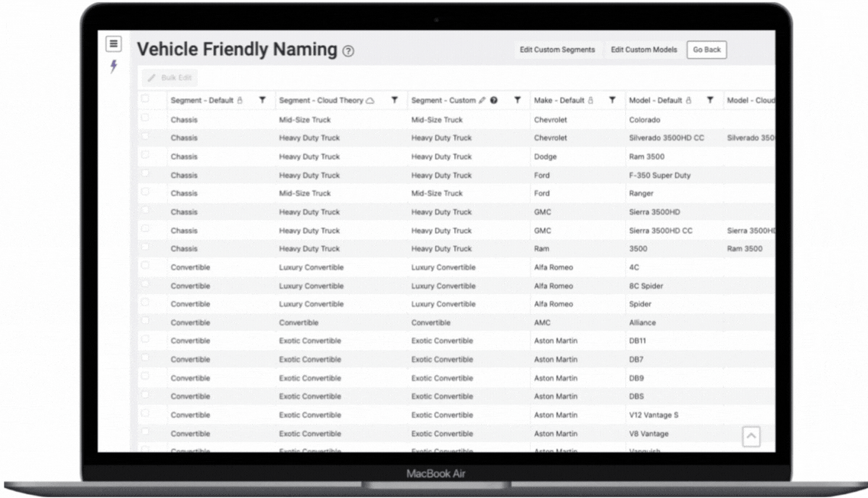The height and width of the screenshot is (498, 868).
Task: Open help tooltip on Segment - Custom header
Action: [x=494, y=100]
